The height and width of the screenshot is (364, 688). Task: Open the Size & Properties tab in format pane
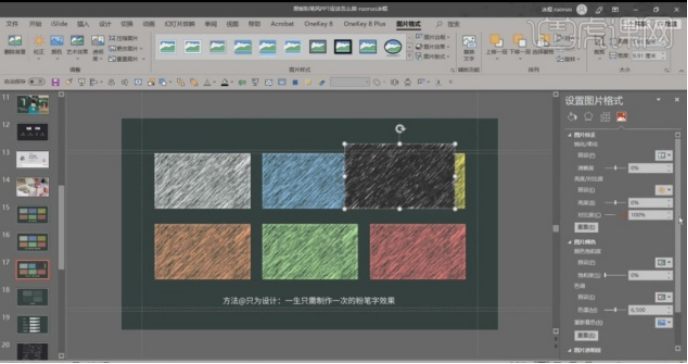(605, 117)
